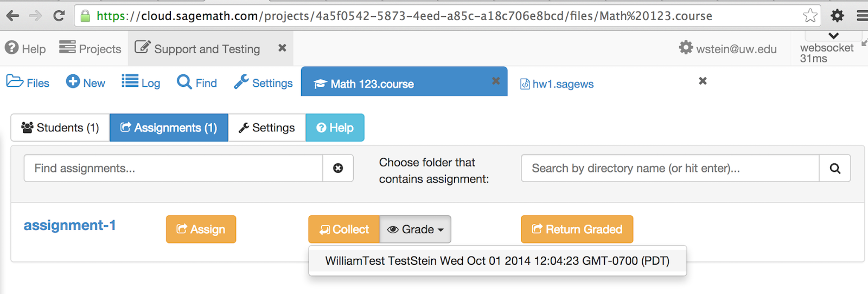
Task: Select WilliamTest TestStein submission entry
Action: click(x=497, y=261)
